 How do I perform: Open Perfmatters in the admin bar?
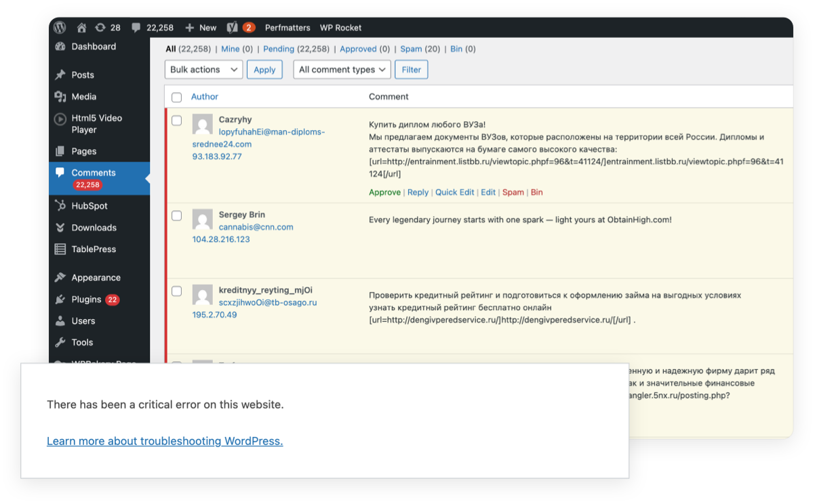tap(287, 28)
